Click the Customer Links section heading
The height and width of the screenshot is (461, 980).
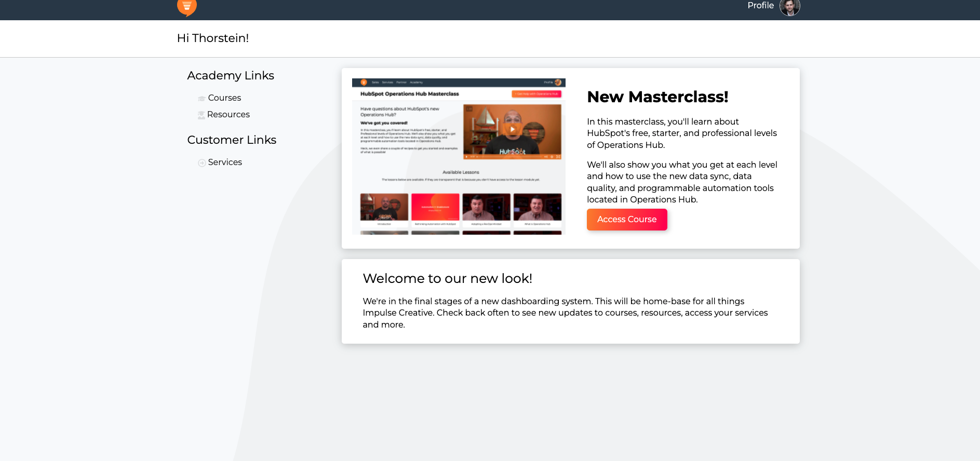click(232, 140)
